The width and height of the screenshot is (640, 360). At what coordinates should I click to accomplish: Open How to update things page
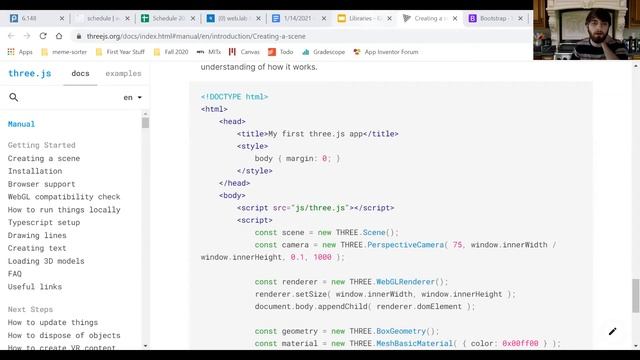tap(53, 322)
